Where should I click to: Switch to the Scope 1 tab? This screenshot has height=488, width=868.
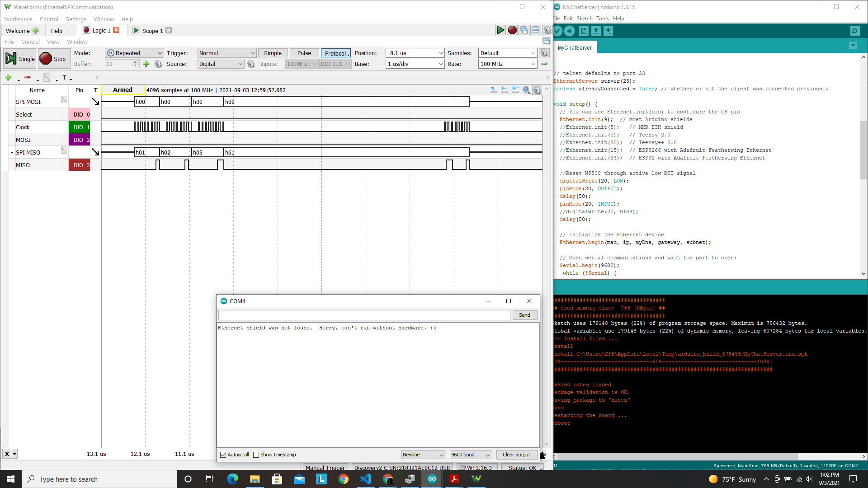(152, 31)
